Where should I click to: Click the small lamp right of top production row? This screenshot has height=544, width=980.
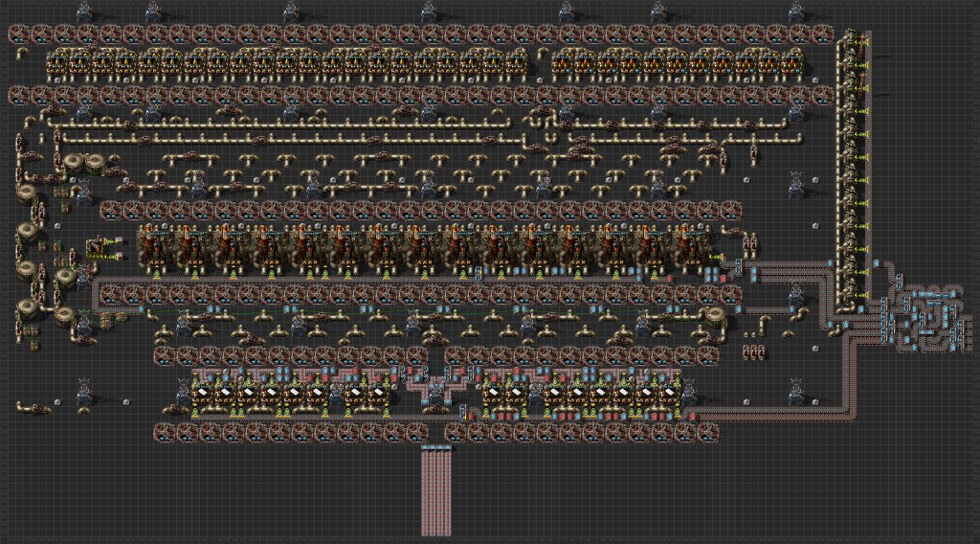(x=815, y=80)
